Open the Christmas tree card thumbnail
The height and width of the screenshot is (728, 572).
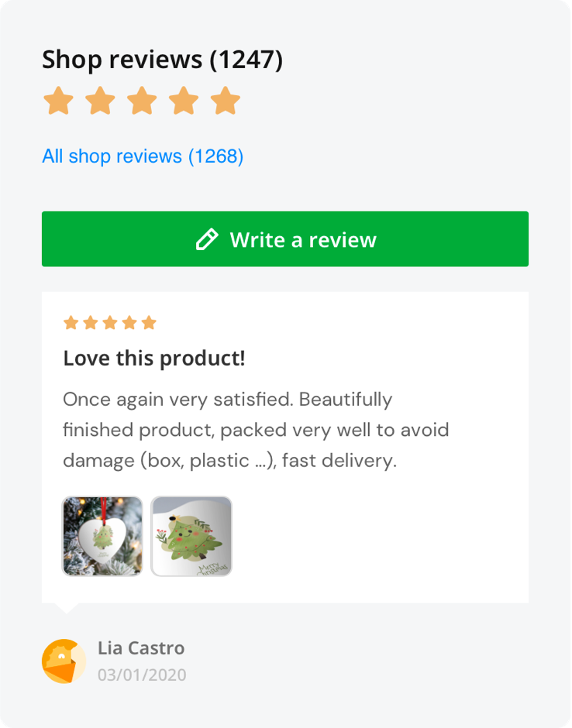point(191,536)
